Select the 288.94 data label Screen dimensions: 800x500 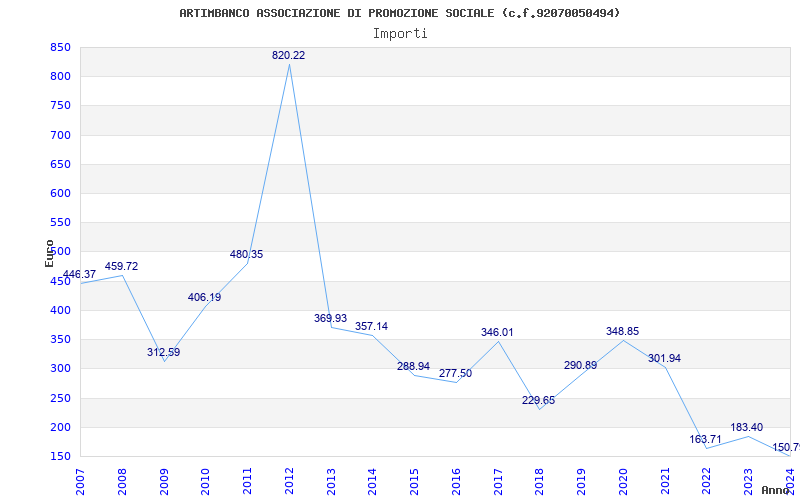pyautogui.click(x=413, y=366)
